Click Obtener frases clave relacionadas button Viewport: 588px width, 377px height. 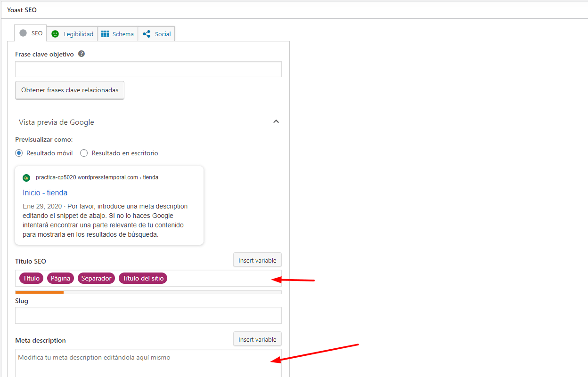[x=70, y=90]
